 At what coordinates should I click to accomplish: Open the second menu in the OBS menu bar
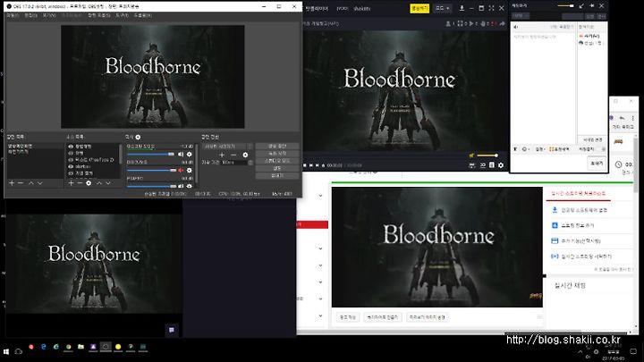30,15
